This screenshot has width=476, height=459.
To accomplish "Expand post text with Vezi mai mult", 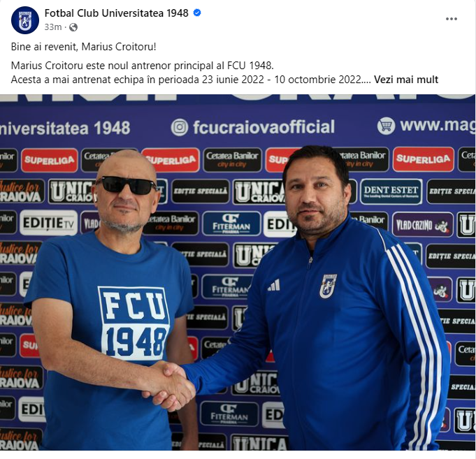I will point(406,80).
